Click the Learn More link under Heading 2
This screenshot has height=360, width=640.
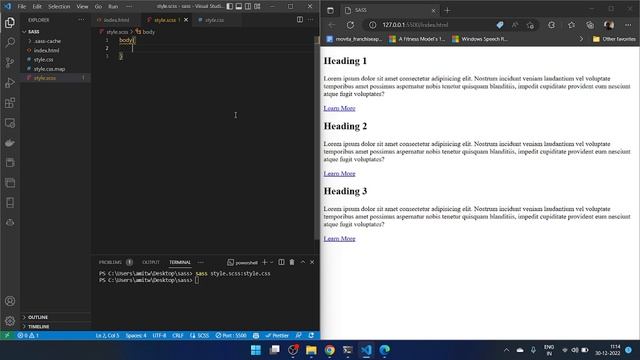(339, 173)
